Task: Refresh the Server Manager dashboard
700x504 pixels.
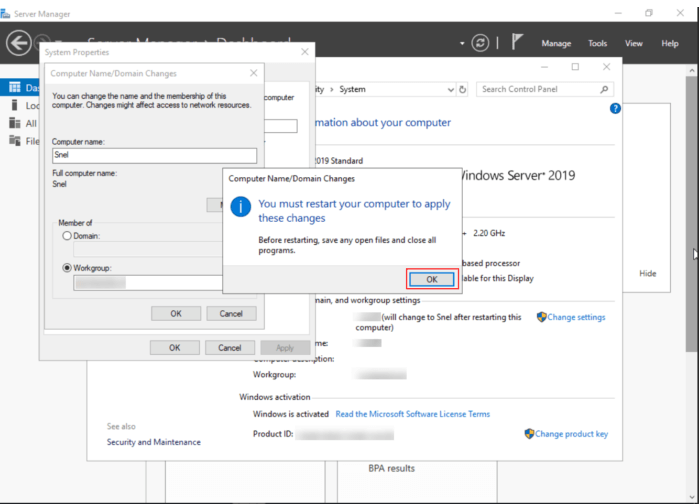Action: 480,43
